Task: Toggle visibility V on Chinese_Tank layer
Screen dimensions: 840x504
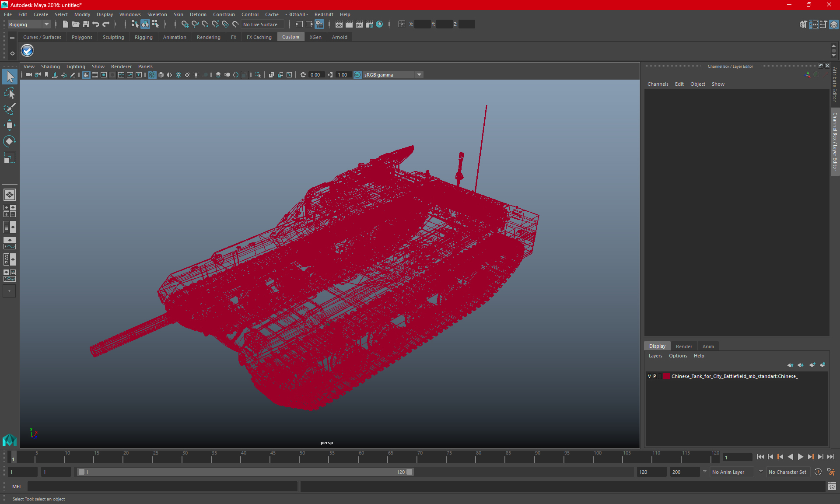Action: [x=649, y=376]
